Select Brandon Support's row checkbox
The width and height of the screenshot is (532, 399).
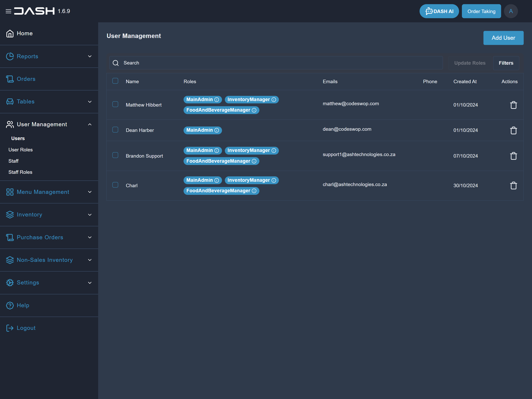pyautogui.click(x=115, y=155)
